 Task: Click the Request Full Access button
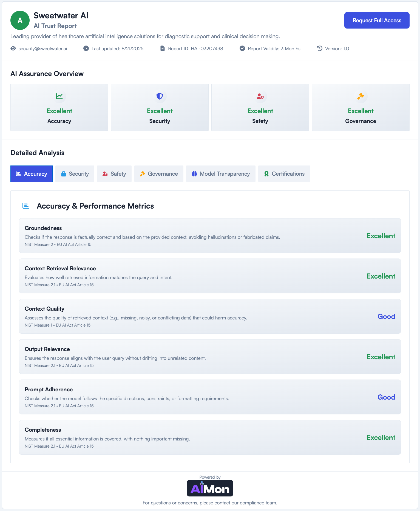pos(377,20)
